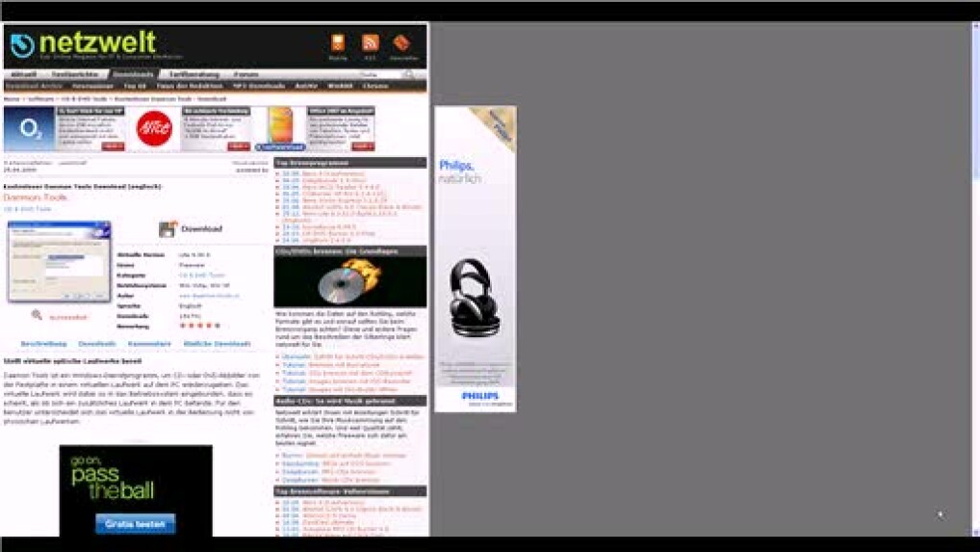The width and height of the screenshot is (980, 552).
Task: Open Tarifberatung in the navigation bar
Action: 193,74
